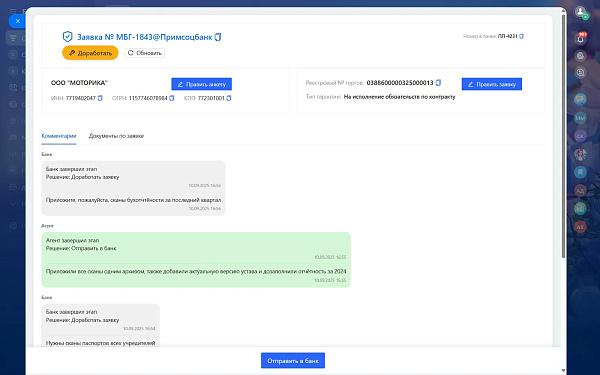Click the vertical scrollbar of the panel
600x375 pixels.
(563, 134)
